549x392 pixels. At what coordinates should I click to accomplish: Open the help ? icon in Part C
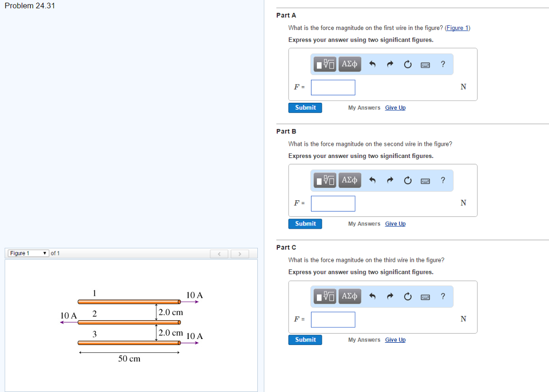tap(443, 296)
